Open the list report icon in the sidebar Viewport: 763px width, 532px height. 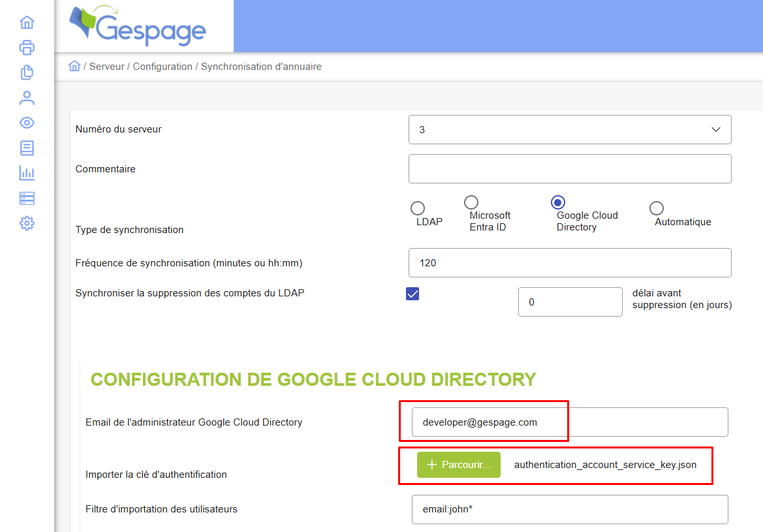(27, 148)
